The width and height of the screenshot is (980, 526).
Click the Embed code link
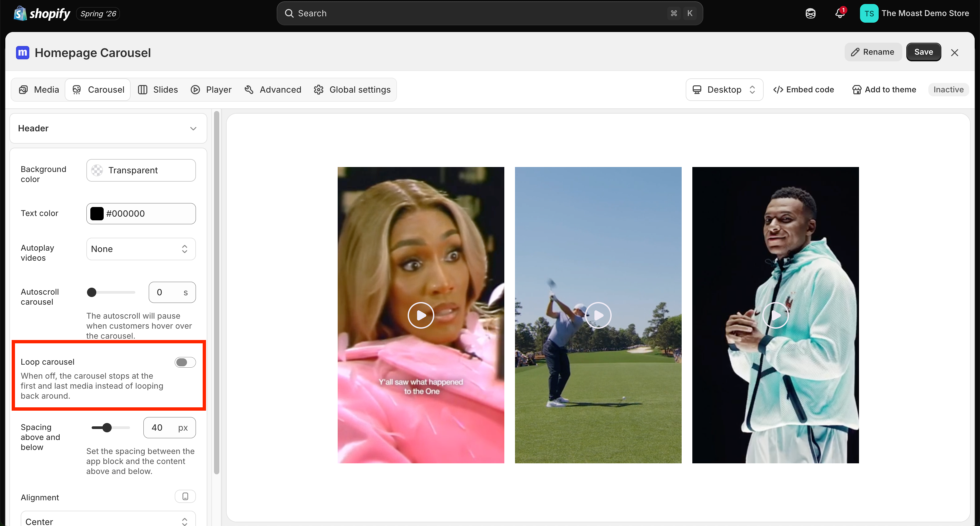click(x=803, y=90)
